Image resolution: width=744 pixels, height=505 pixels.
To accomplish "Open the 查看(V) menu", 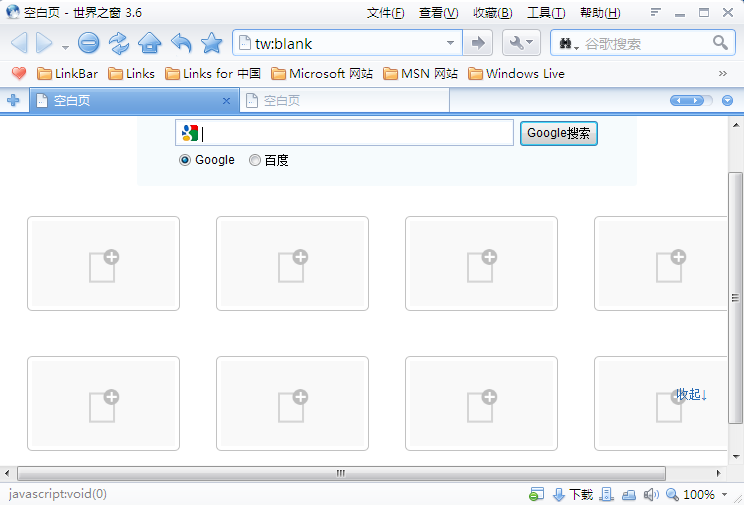I will coord(438,13).
